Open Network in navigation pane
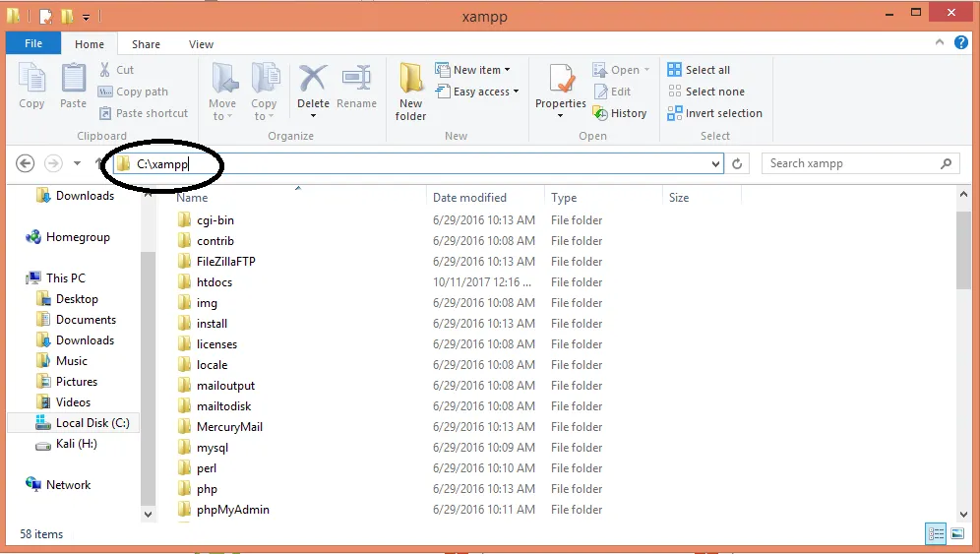This screenshot has height=554, width=980. [58, 484]
